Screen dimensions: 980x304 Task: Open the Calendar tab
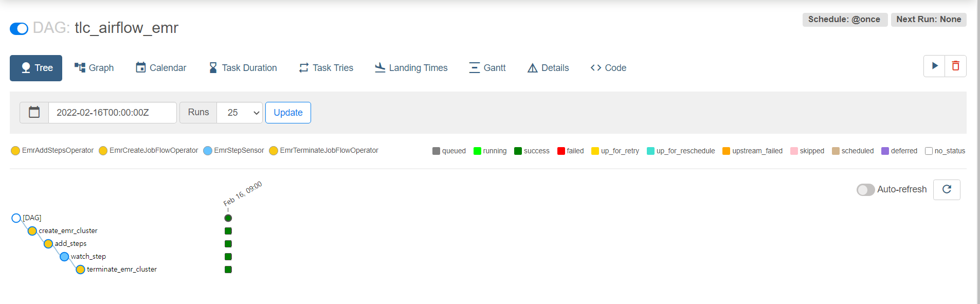[161, 68]
